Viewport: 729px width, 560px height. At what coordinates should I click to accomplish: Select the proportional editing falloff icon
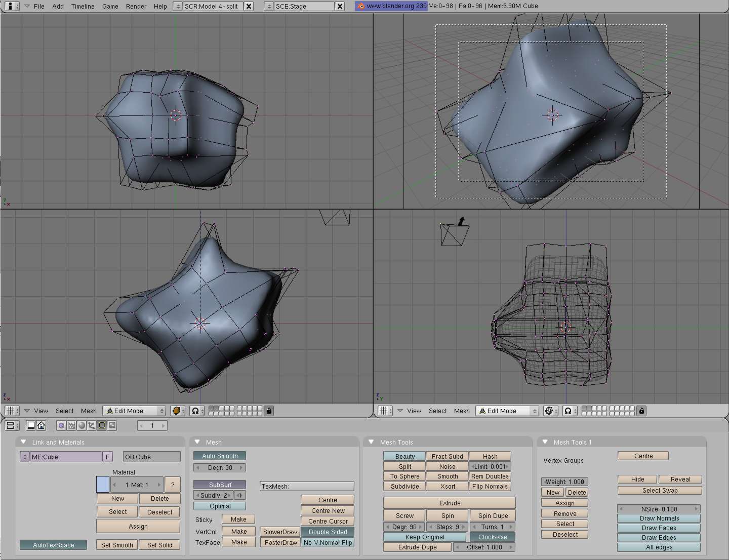point(196,411)
